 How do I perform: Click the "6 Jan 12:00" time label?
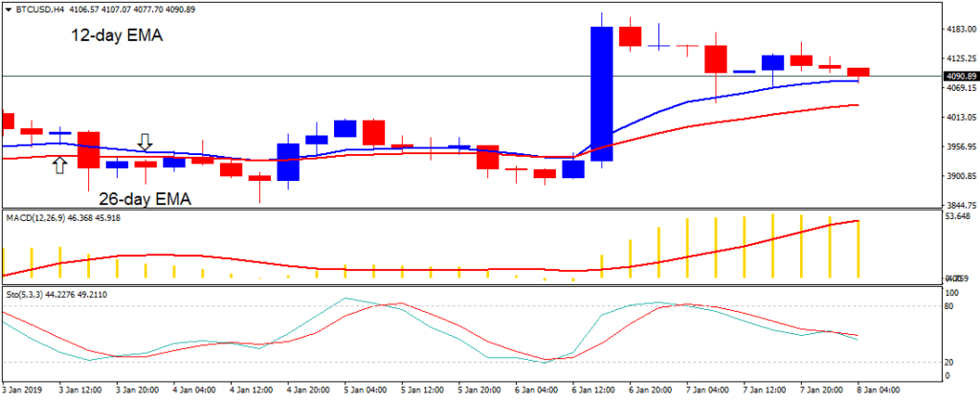(593, 390)
